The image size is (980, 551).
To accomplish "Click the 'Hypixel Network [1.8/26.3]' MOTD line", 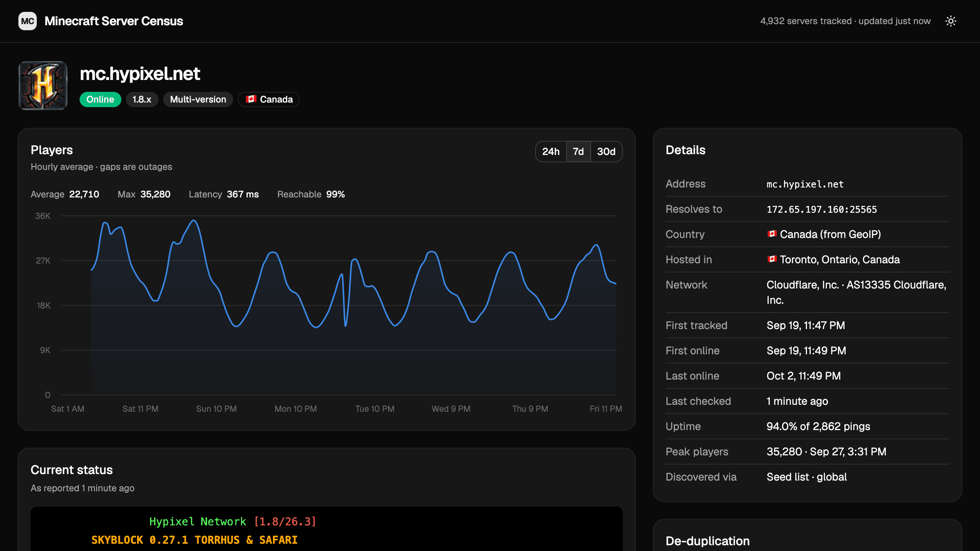I will [x=233, y=522].
